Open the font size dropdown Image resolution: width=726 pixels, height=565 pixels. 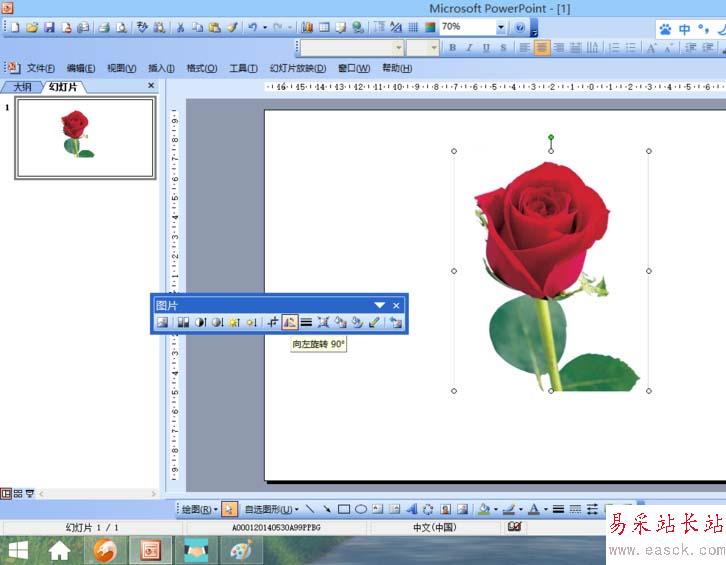(x=434, y=47)
